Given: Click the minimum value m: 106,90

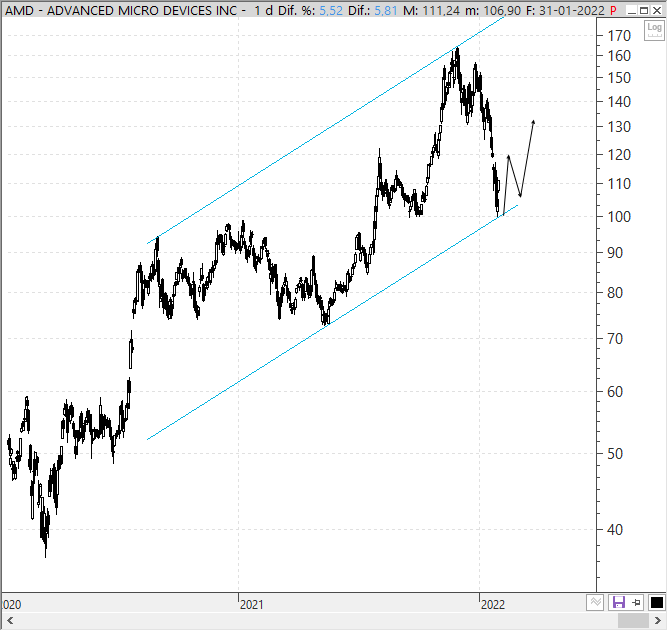Looking at the screenshot, I should coord(493,11).
